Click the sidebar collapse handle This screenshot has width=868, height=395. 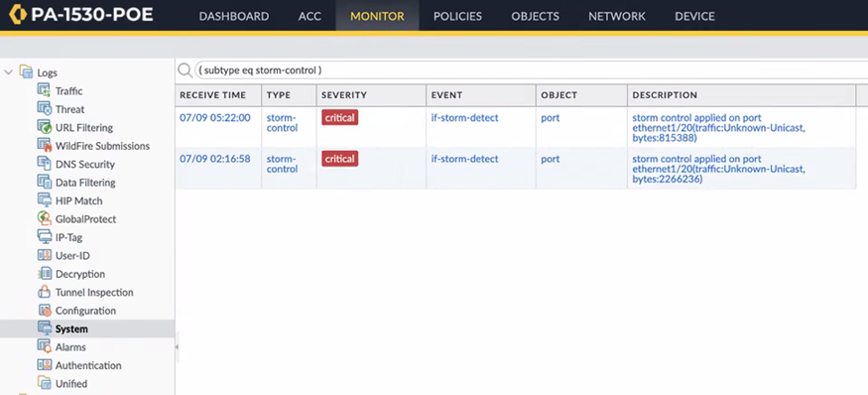178,346
